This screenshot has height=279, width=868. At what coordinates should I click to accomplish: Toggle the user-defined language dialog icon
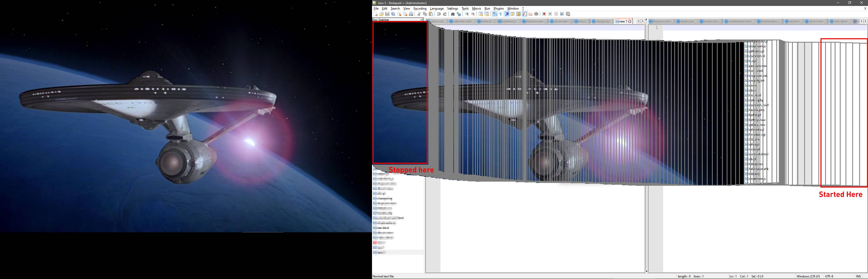point(513,14)
